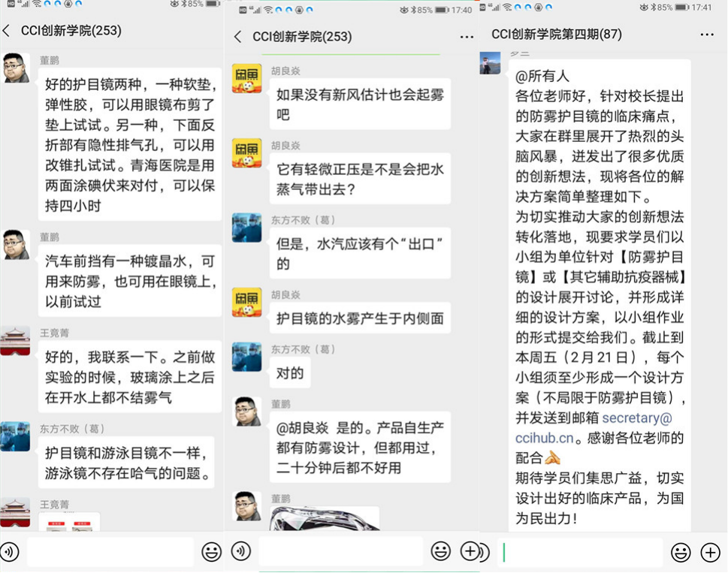Tap the back arrow on the left chat
This screenshot has width=728, height=573.
[x=8, y=31]
